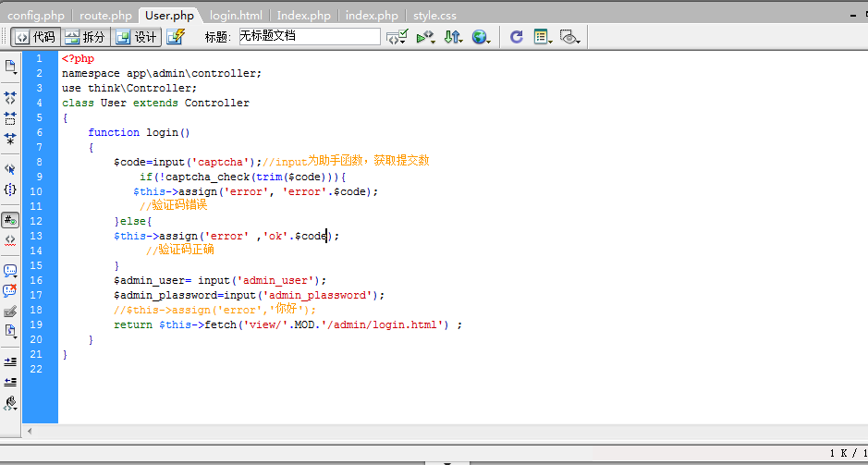Screen dimensions: 868x465
Task: Click the Balance Braces icon
Action: pos(10,190)
